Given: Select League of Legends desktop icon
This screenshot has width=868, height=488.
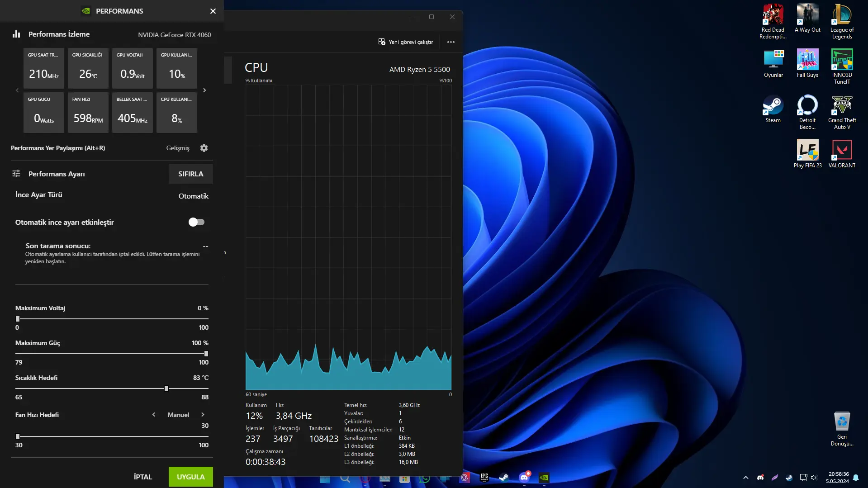Looking at the screenshot, I should [x=842, y=21].
